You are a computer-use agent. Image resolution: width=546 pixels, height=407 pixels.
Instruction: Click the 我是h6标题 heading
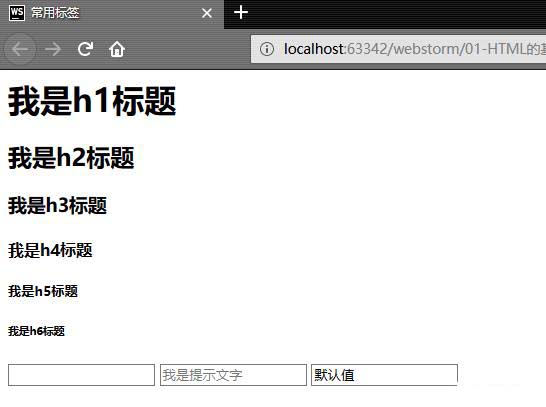click(36, 331)
